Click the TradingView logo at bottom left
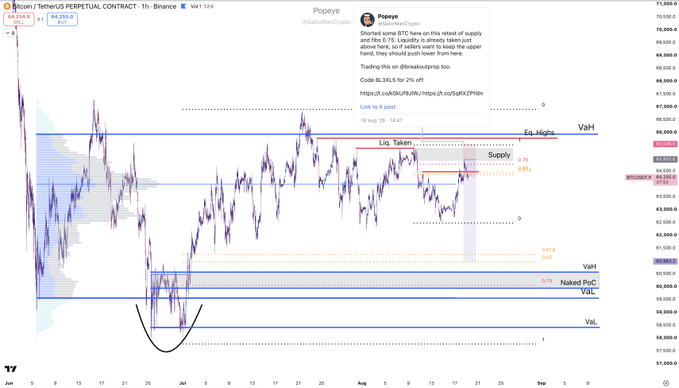The height and width of the screenshot is (388, 679). pyautogui.click(x=11, y=369)
